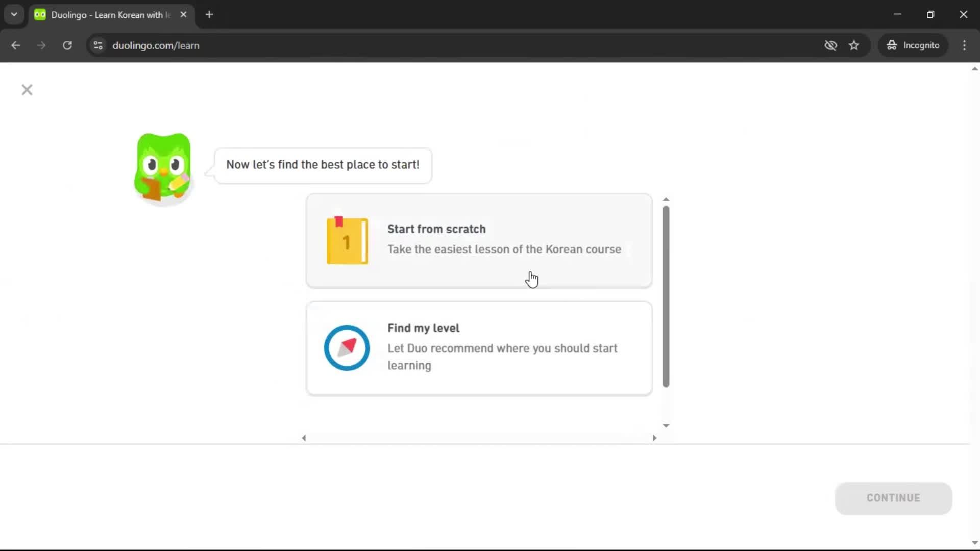This screenshot has height=551, width=980.
Task: Select the Start from scratch option
Action: 478,240
